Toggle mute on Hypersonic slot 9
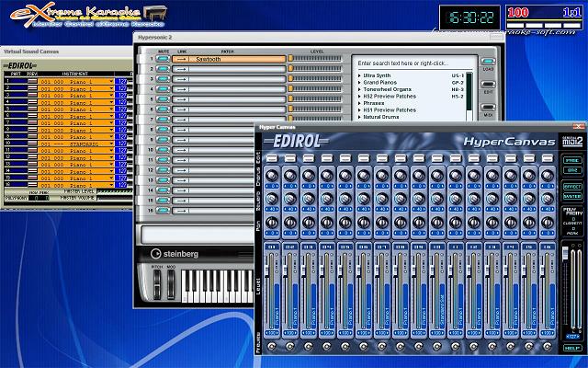588x368 pixels. click(163, 140)
